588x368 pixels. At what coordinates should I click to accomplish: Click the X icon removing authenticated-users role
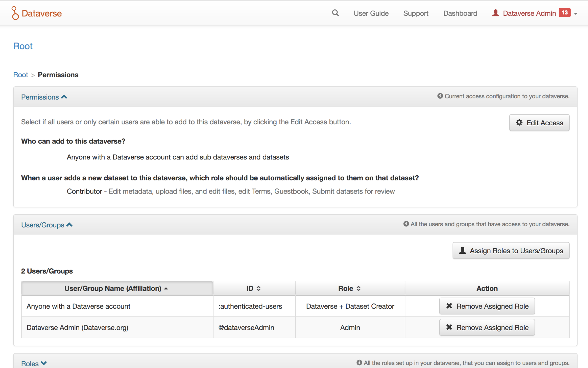449,306
